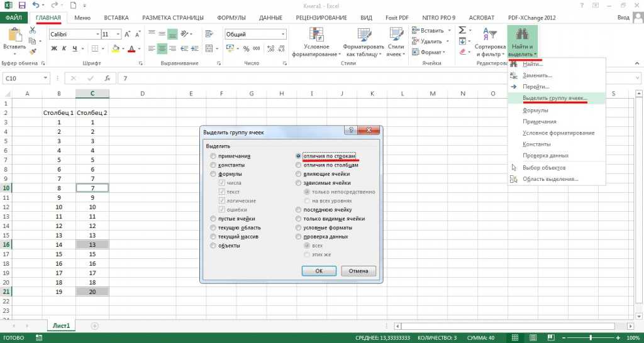The height and width of the screenshot is (343, 644).
Task: Click the Условное форматирование icon
Action: pos(316,35)
